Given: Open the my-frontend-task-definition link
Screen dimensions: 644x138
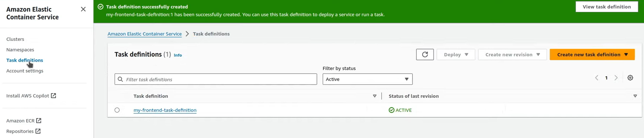Looking at the screenshot, I should pos(165,110).
